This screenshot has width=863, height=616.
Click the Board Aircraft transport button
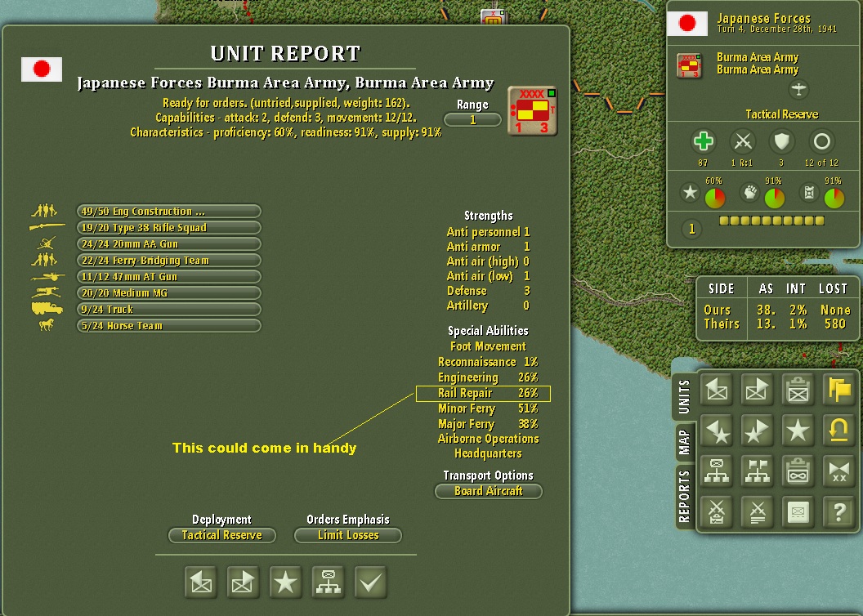[x=488, y=491]
